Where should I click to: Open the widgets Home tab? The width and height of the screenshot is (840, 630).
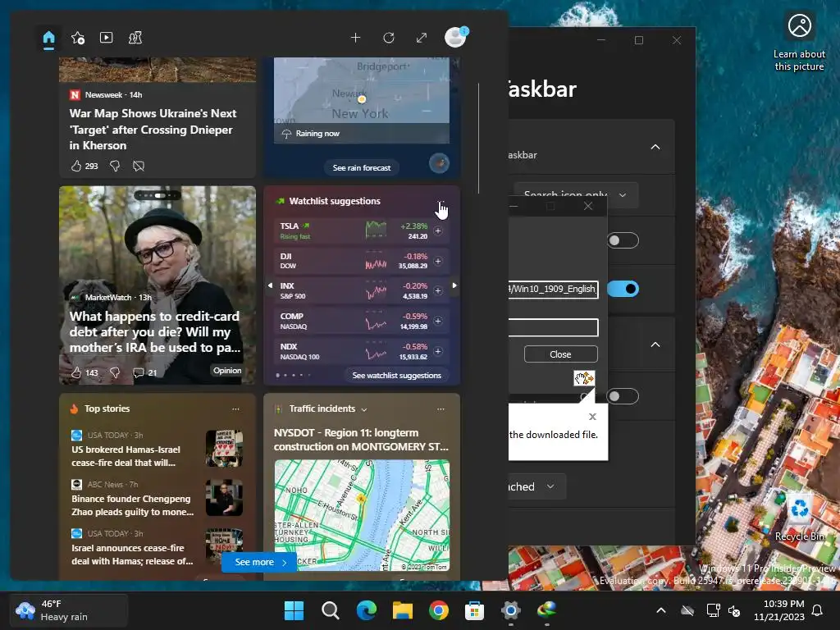pyautogui.click(x=48, y=38)
